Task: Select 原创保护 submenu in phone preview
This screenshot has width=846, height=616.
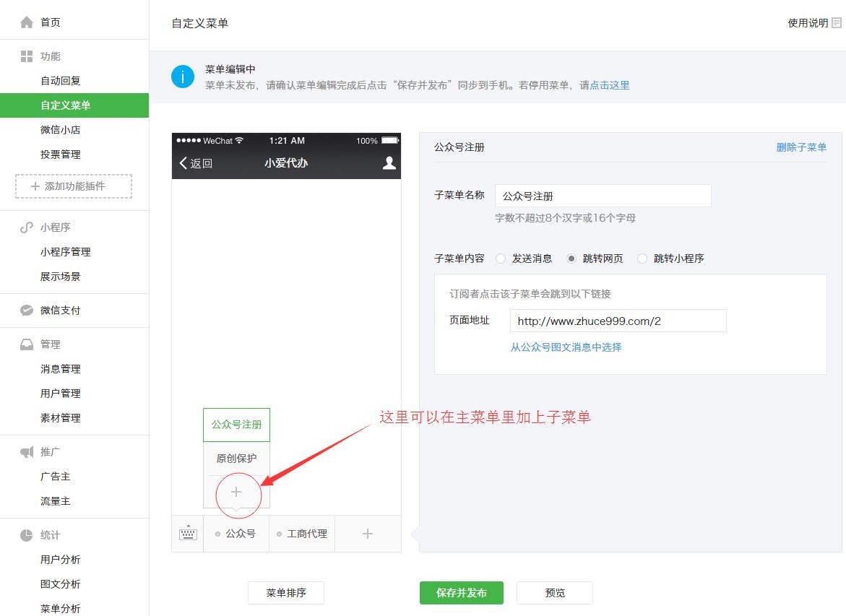Action: pos(236,459)
